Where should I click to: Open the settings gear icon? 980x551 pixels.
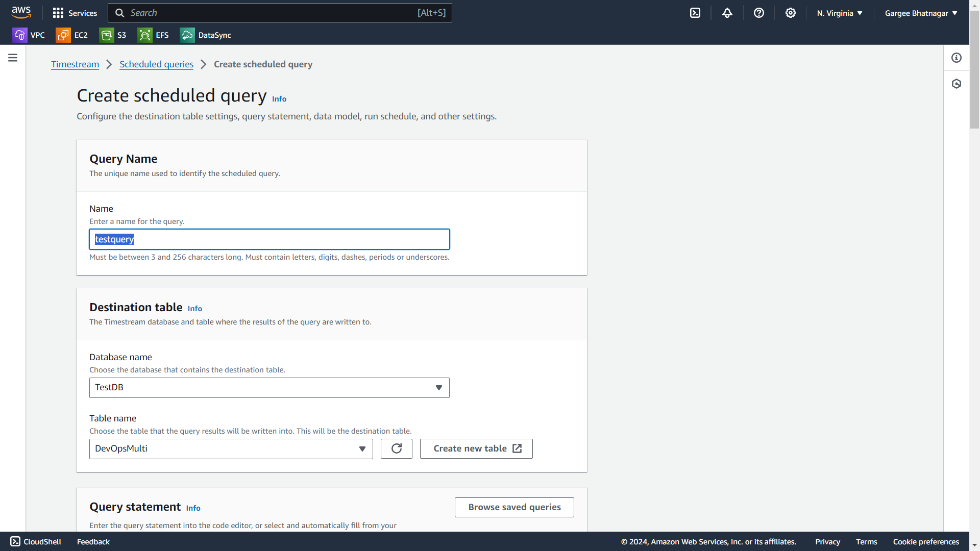(x=791, y=13)
